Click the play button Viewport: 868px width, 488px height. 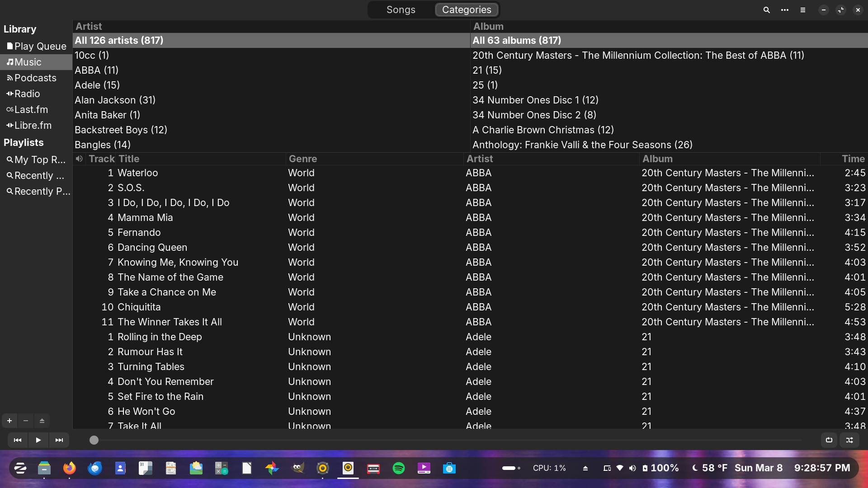38,440
